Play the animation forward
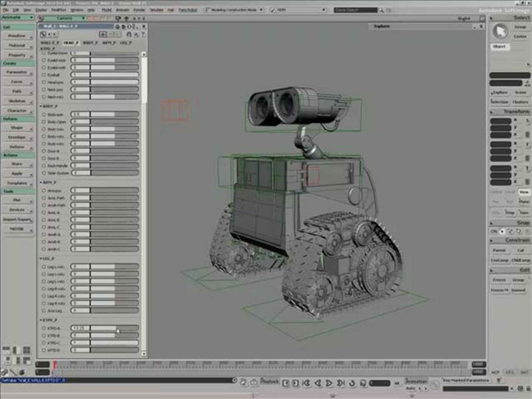Screen dimensions: 532x399 [329, 383]
